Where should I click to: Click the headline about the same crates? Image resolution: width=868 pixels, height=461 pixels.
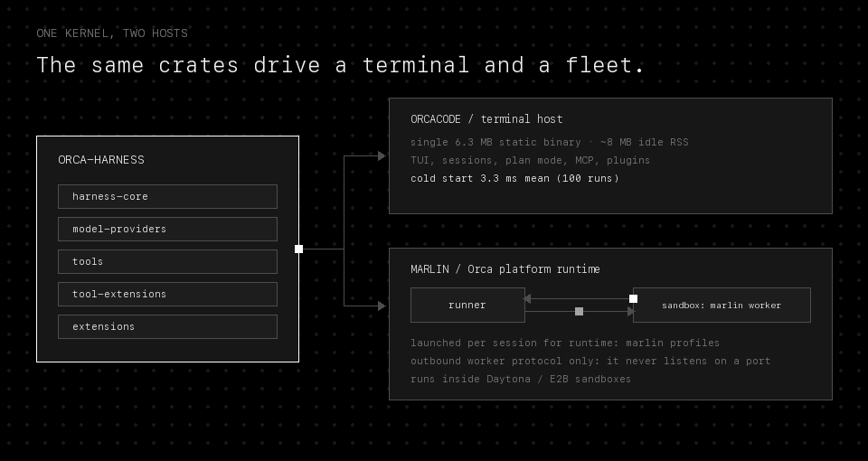coord(341,65)
